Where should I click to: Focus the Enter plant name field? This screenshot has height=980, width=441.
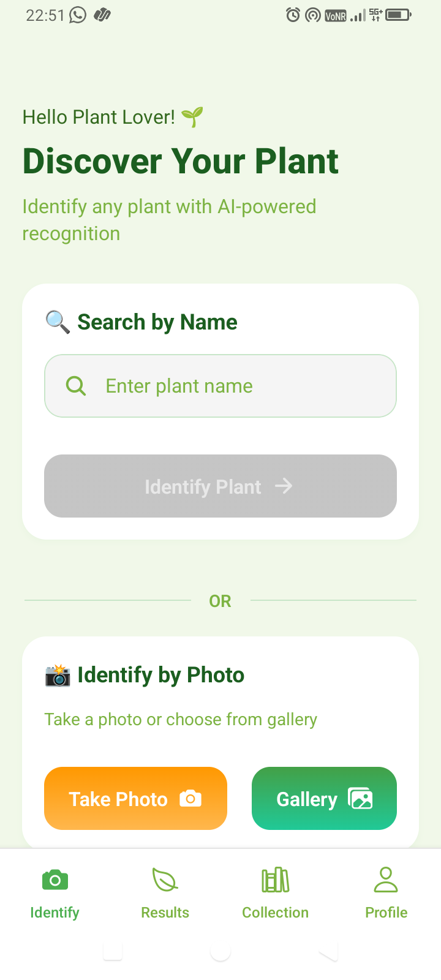pyautogui.click(x=221, y=386)
